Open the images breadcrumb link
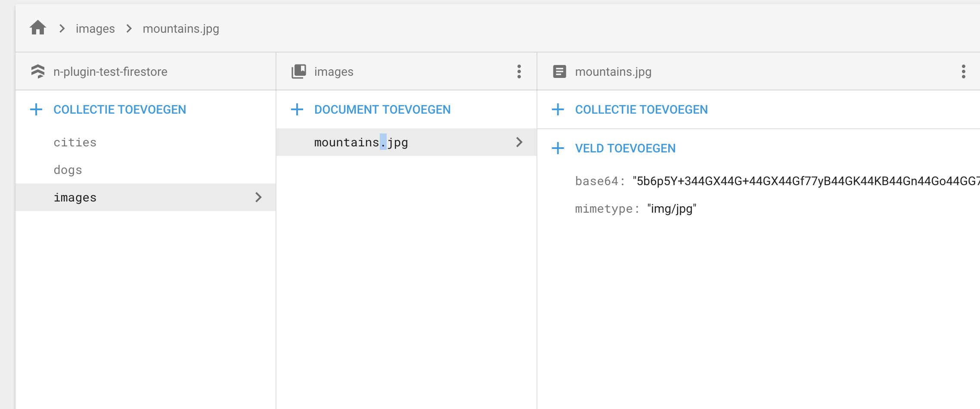This screenshot has width=980, height=409. (x=95, y=28)
